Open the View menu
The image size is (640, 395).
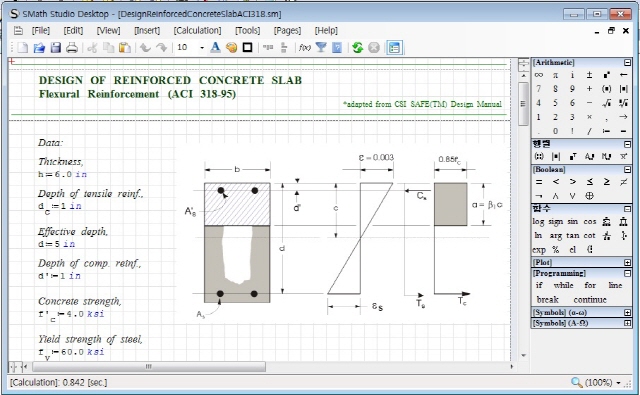(x=108, y=31)
